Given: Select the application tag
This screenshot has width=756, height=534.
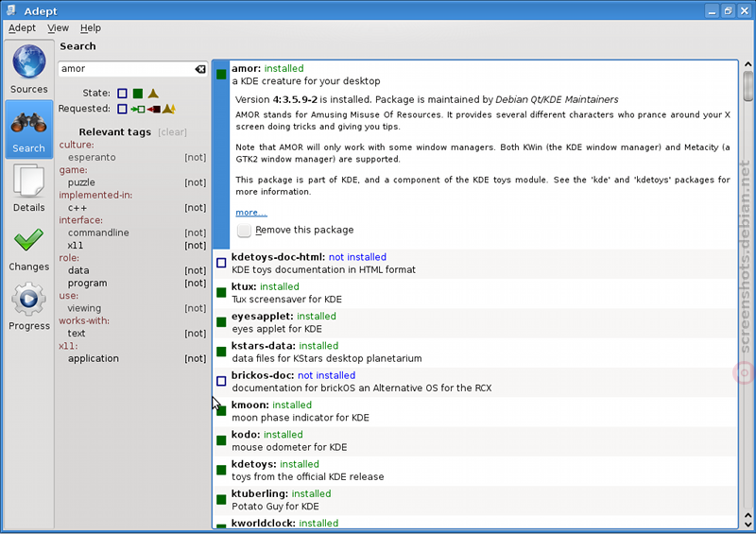Looking at the screenshot, I should (x=93, y=358).
